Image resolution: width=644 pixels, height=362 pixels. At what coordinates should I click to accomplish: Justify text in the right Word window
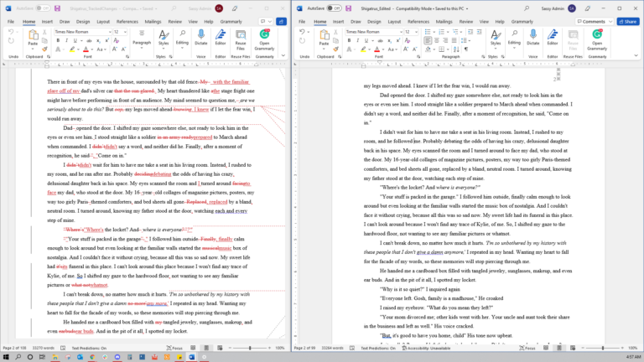(x=454, y=40)
